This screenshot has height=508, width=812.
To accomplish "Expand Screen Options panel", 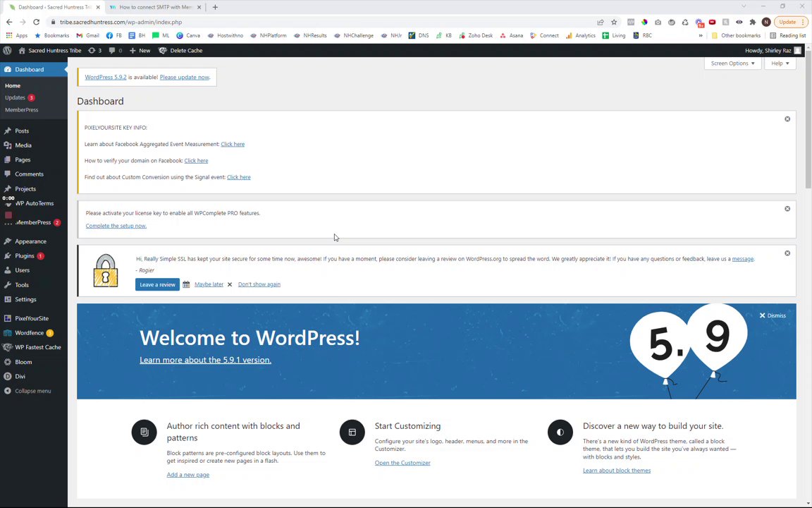I will [732, 64].
